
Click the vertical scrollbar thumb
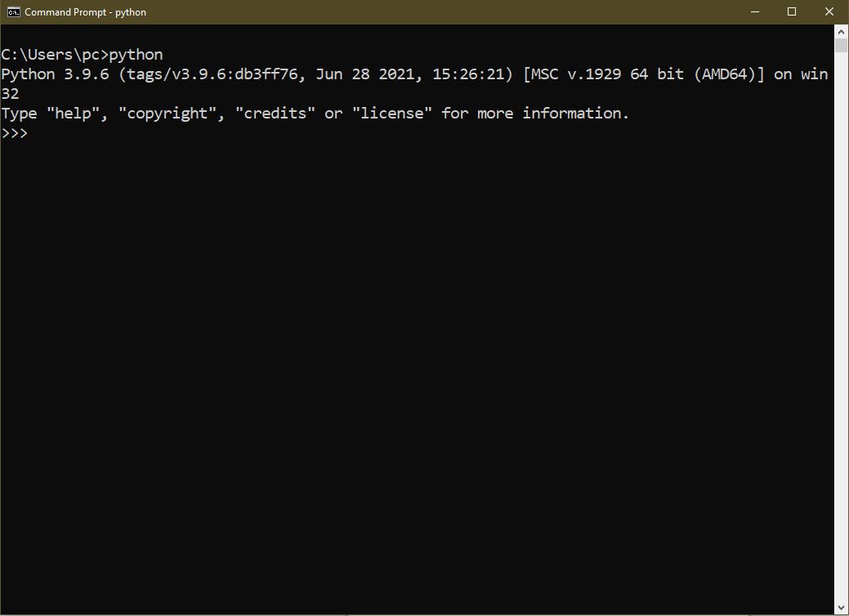842,47
